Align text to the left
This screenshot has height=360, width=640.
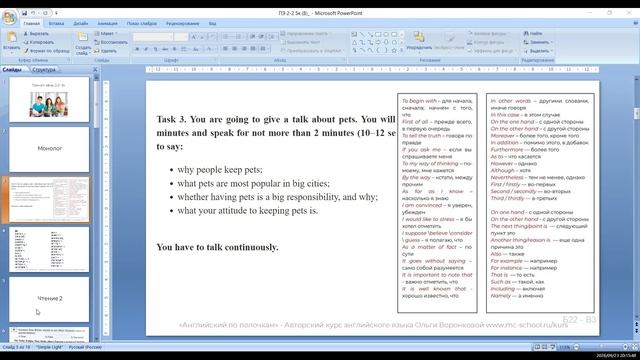pyautogui.click(x=225, y=49)
